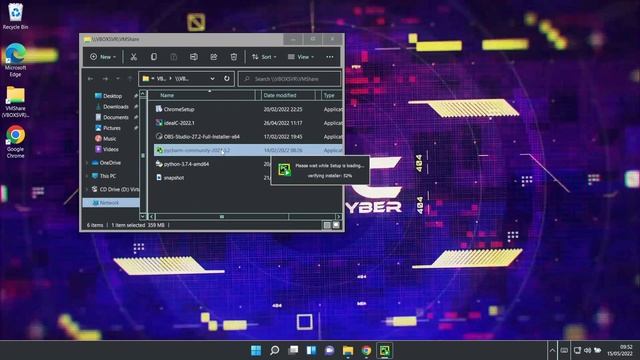This screenshot has width=640, height=360.
Task: Expand CD Drive (D:) tree node
Action: coord(87,189)
